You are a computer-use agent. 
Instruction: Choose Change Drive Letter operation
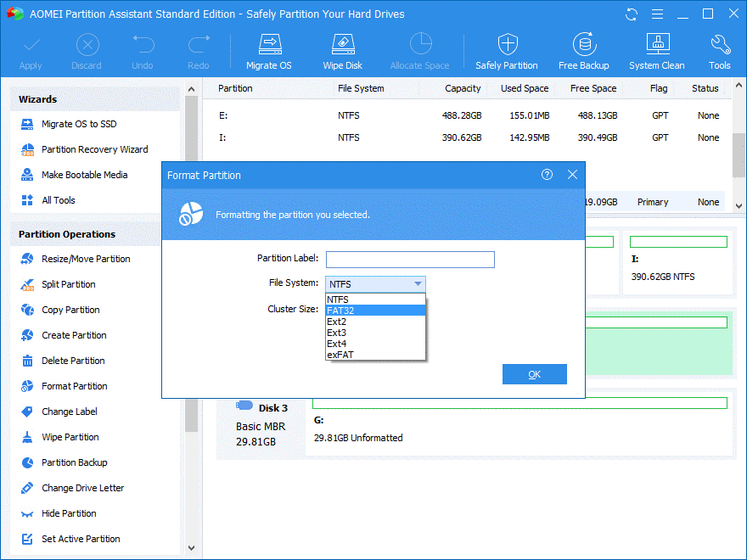(x=82, y=488)
